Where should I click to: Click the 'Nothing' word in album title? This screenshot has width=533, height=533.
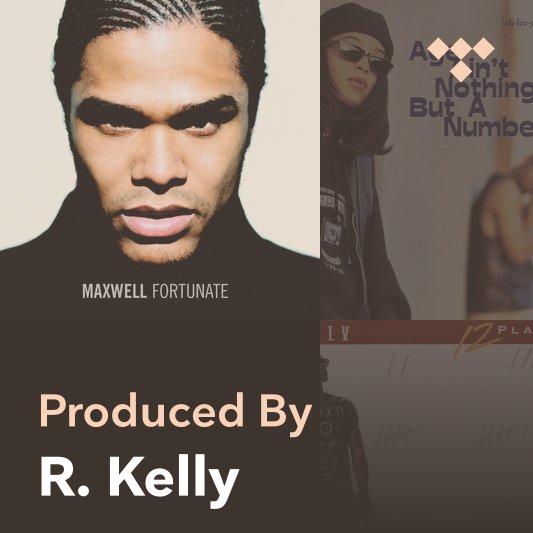tap(484, 88)
